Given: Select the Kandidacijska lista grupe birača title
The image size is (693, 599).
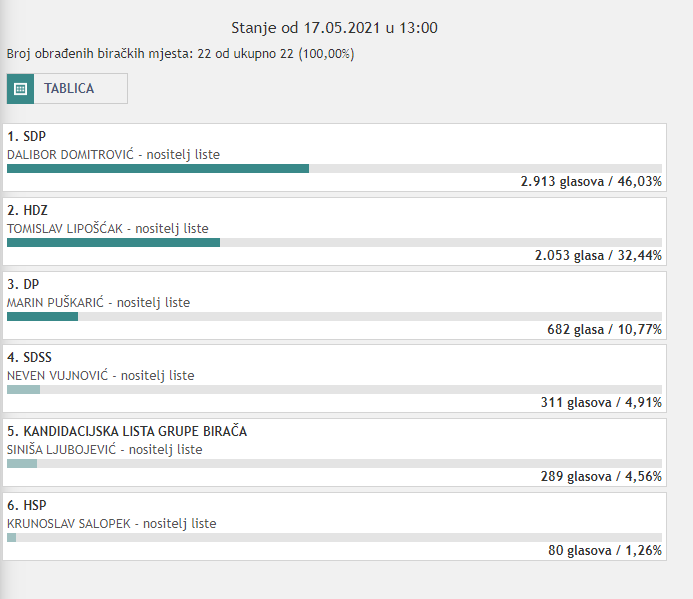Looking at the screenshot, I should pyautogui.click(x=127, y=431).
